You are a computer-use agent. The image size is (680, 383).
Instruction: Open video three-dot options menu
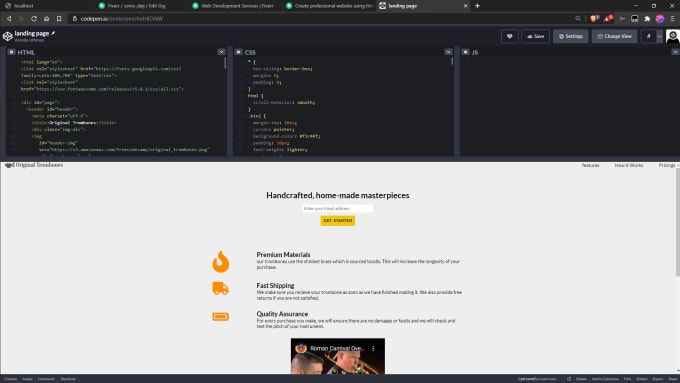(x=373, y=348)
